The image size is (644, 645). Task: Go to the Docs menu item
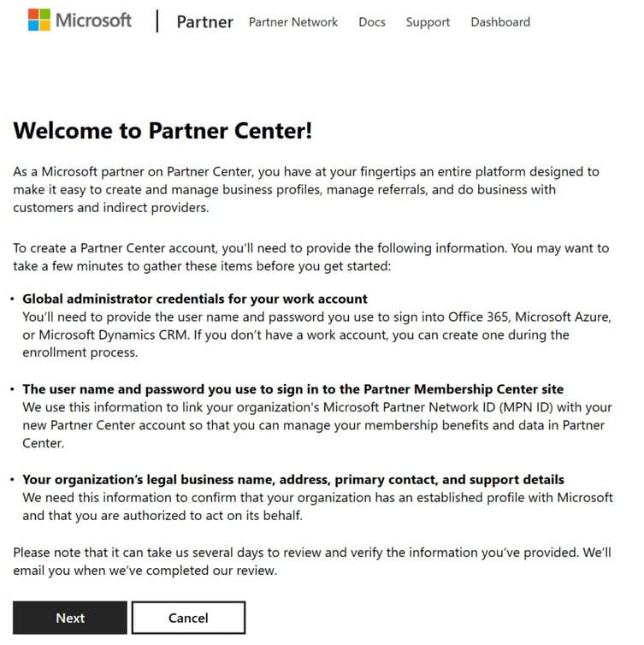click(372, 22)
